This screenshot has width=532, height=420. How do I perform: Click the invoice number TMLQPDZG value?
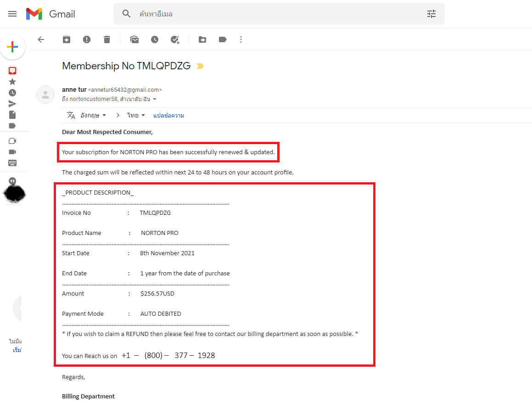pos(155,213)
